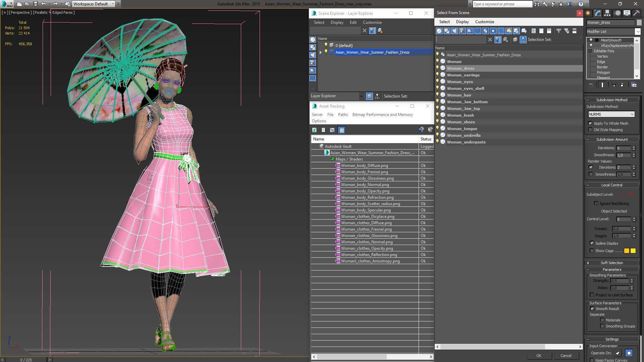This screenshot has width=644, height=362.
Task: Click Undo arrow in main toolbar
Action: [x=44, y=4]
